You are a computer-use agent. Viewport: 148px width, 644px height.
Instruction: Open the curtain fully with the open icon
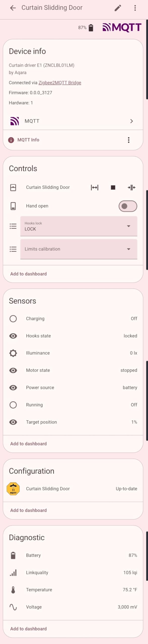(x=94, y=187)
